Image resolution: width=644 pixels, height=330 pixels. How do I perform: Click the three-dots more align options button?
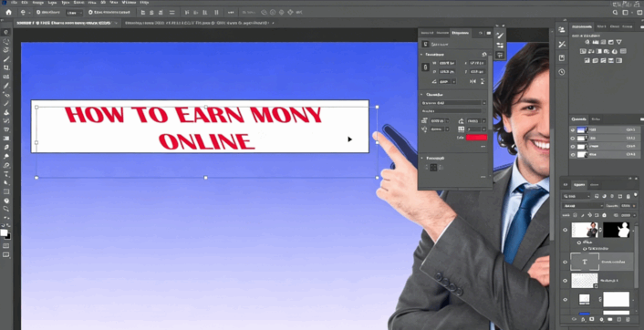231,13
